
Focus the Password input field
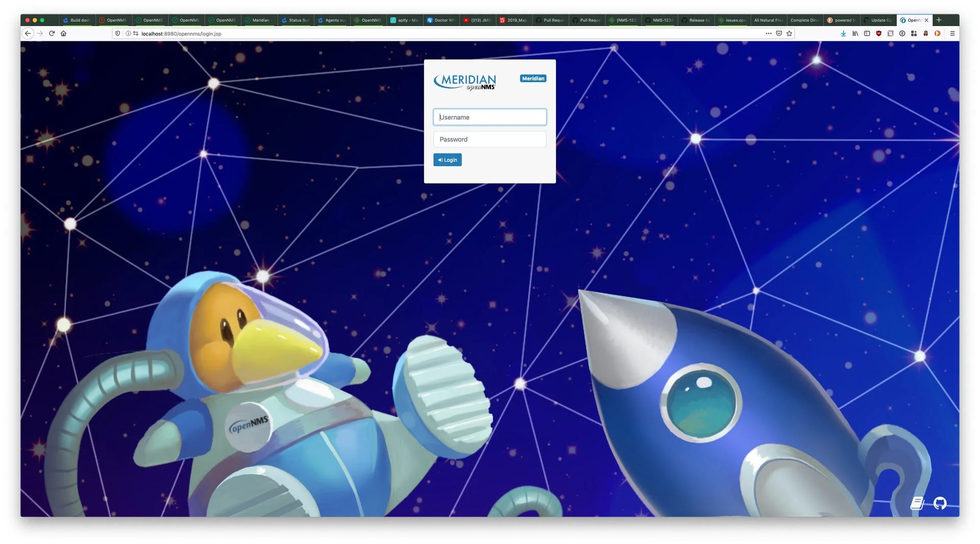[489, 139]
